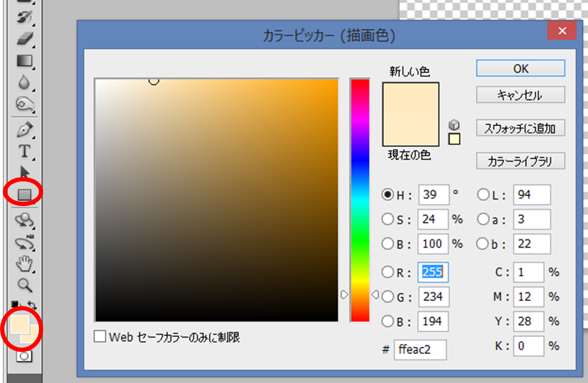Select the Hand tool
Image resolution: width=588 pixels, height=383 pixels.
[25, 264]
